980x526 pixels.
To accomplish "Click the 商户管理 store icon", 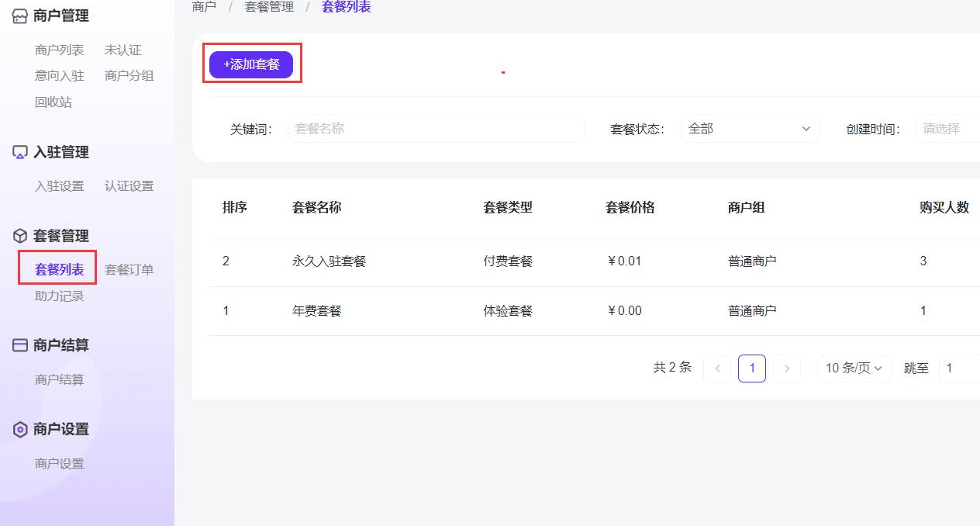I will [20, 16].
